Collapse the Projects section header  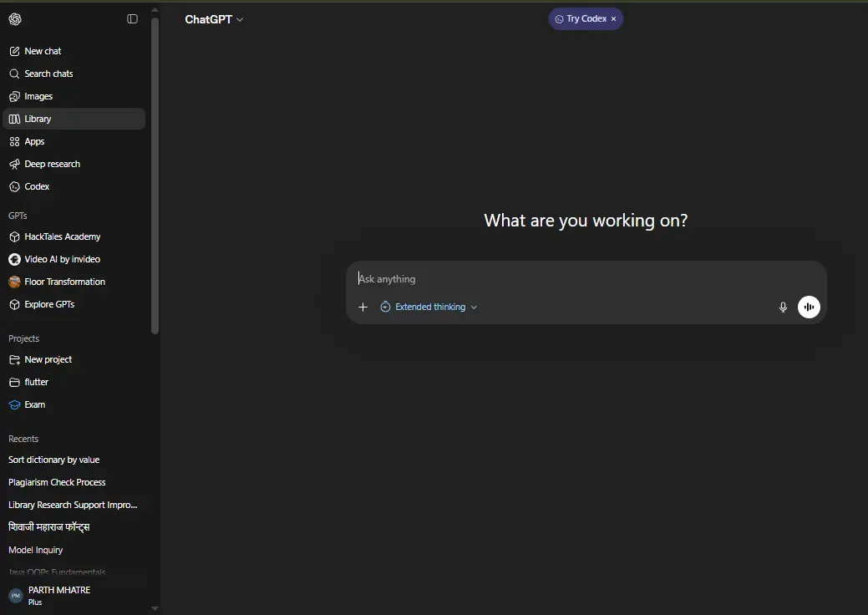click(x=23, y=338)
